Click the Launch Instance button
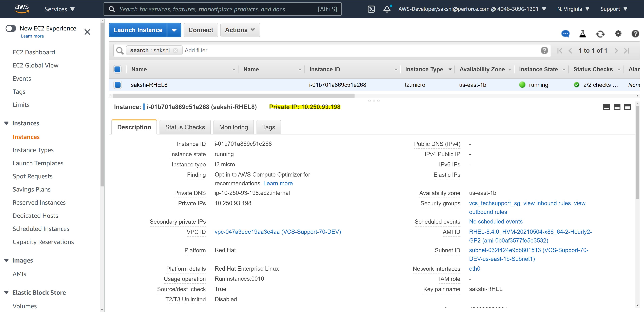Screen dimensions: 644x312 pyautogui.click(x=138, y=30)
